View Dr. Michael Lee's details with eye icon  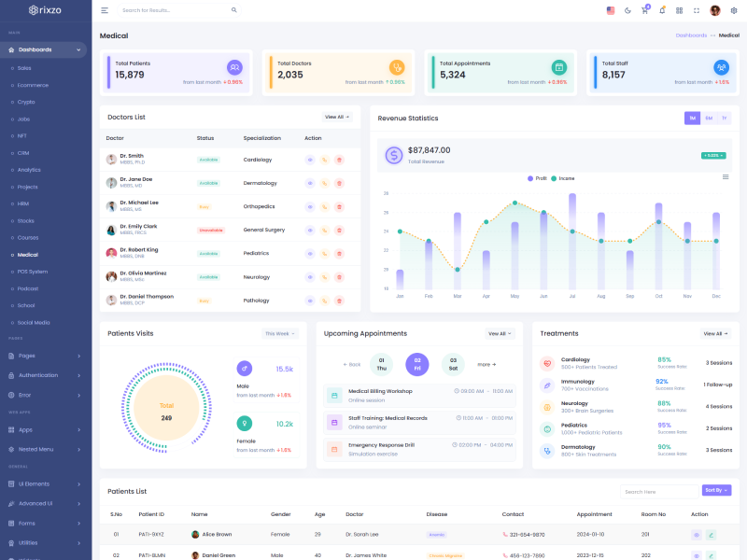[x=310, y=206]
